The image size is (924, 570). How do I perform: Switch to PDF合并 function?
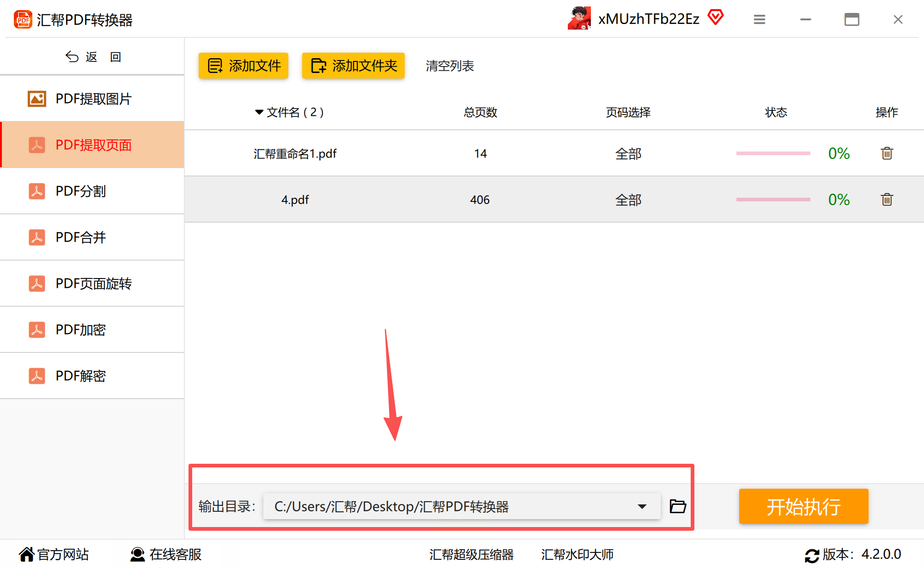pos(81,237)
